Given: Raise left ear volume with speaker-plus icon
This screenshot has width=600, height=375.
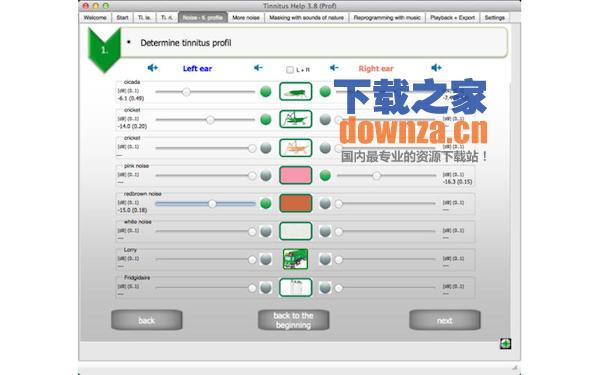Looking at the screenshot, I should [x=152, y=68].
